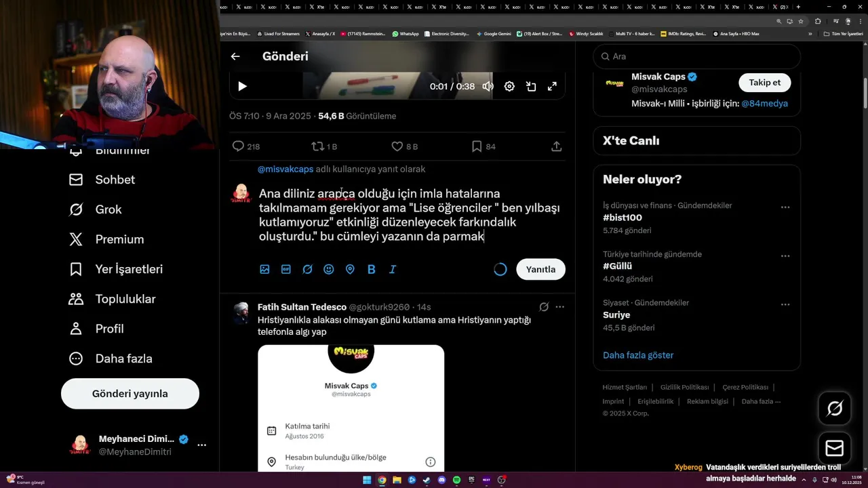Click inside the reply text box
The width and height of the screenshot is (868, 488).
pos(410,215)
